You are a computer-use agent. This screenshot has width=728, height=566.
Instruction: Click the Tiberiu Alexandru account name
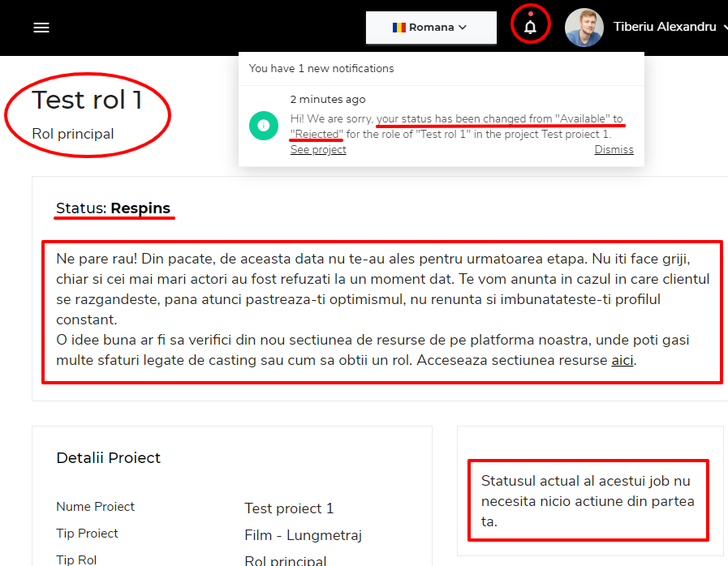pos(665,27)
